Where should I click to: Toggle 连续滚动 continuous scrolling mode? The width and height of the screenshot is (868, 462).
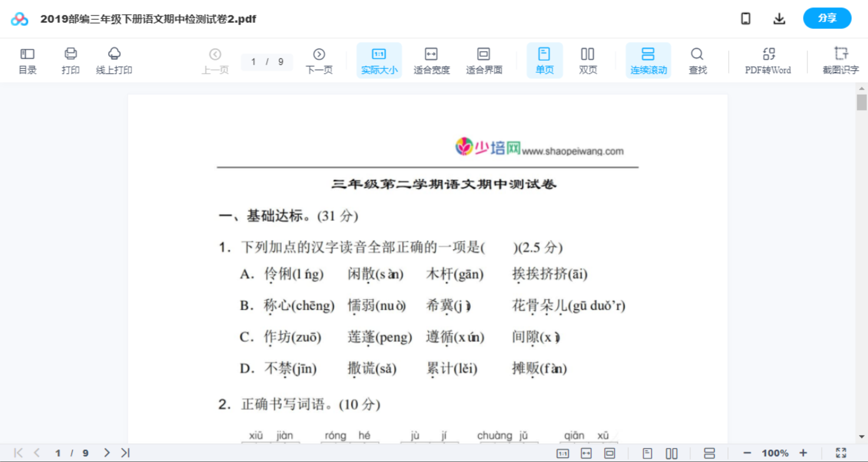(648, 60)
